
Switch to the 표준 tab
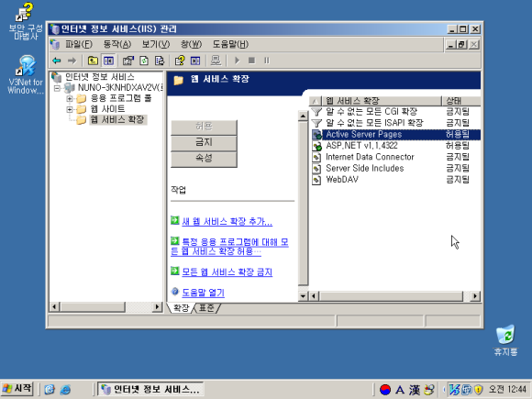[206, 307]
